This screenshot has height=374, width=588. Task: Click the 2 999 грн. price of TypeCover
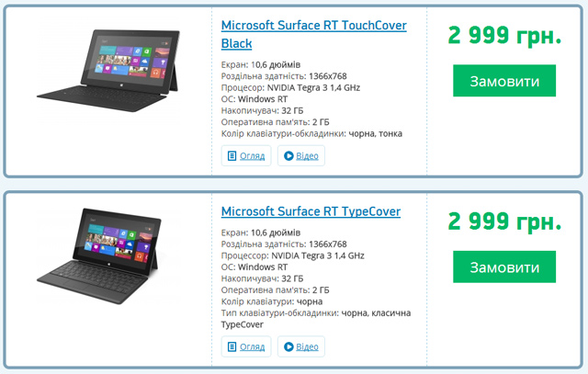[x=504, y=221]
